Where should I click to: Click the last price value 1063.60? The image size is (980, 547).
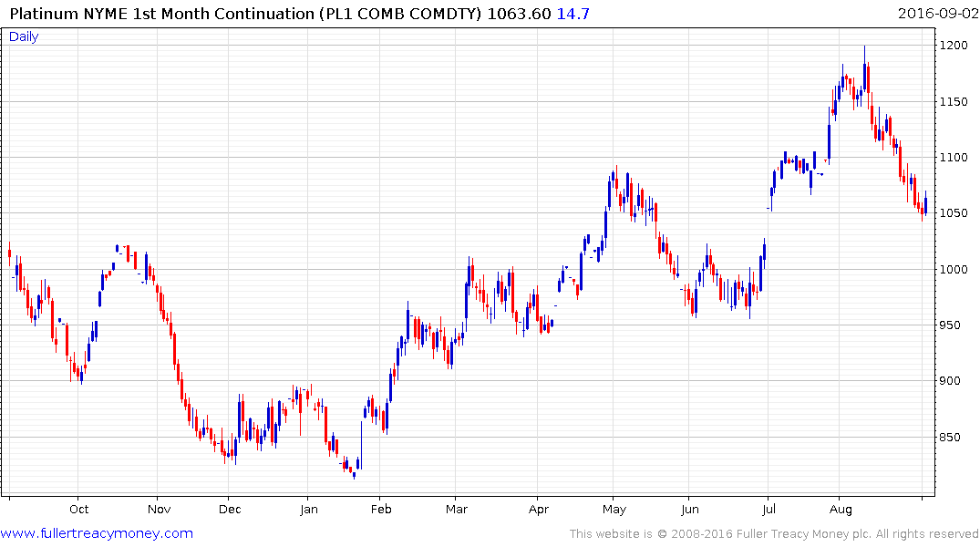519,14
